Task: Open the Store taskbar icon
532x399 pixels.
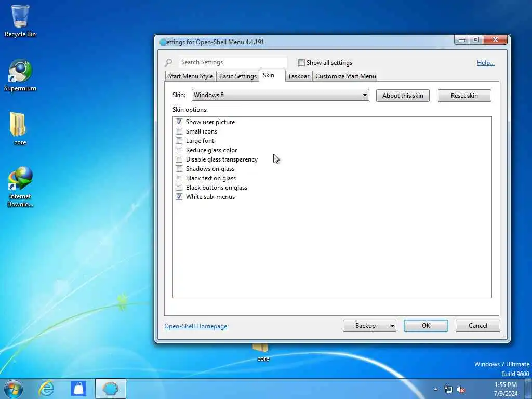Action: pyautogui.click(x=78, y=389)
